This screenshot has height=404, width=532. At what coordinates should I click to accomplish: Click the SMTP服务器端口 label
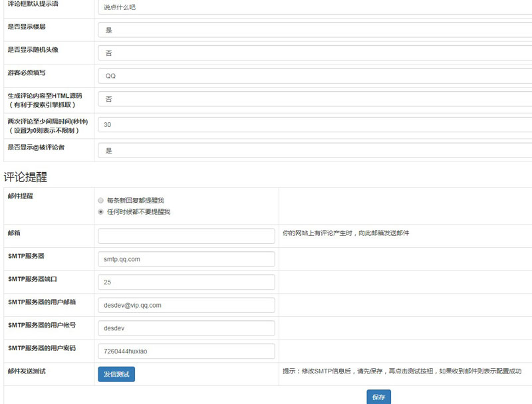(x=33, y=279)
